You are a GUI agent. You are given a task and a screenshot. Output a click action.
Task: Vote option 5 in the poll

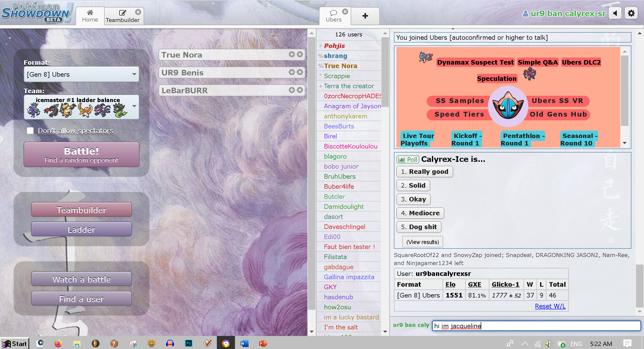tap(419, 227)
